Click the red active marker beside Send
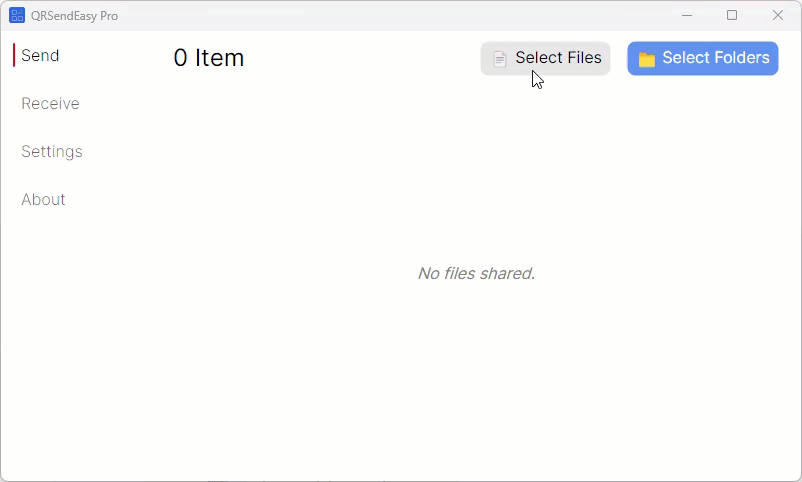Viewport: 802px width, 482px height. click(14, 55)
